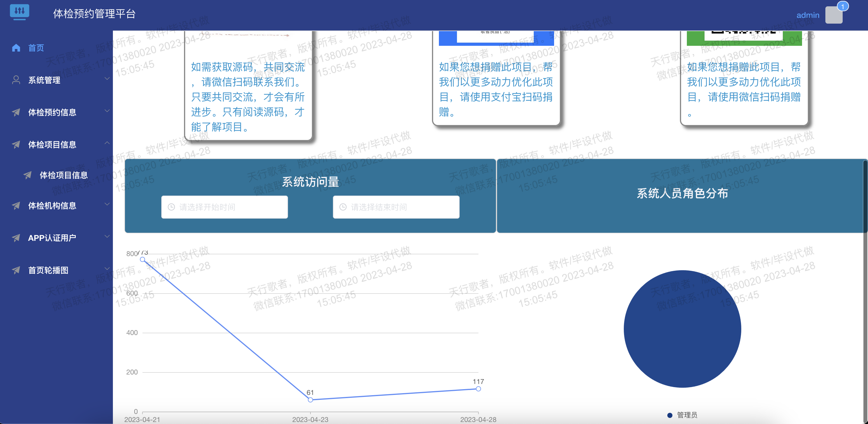The image size is (868, 424).
Task: Click the home icon beside 首页
Action: pyautogui.click(x=16, y=48)
